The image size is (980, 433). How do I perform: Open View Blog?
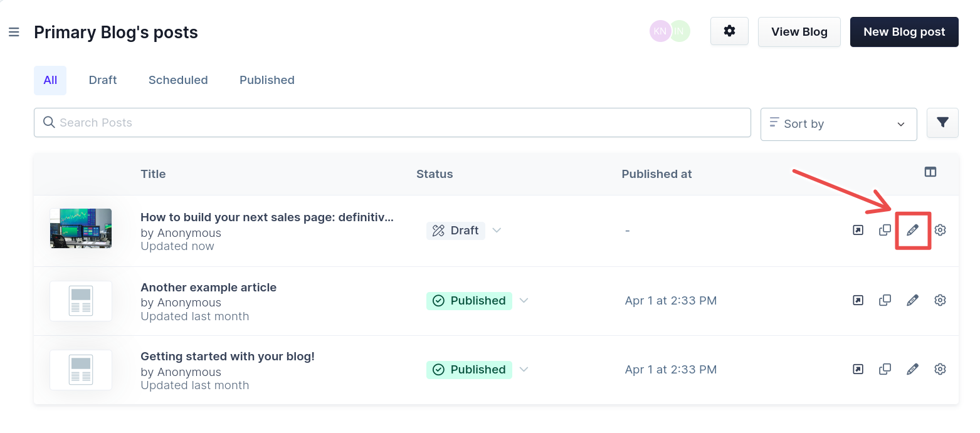(x=799, y=31)
